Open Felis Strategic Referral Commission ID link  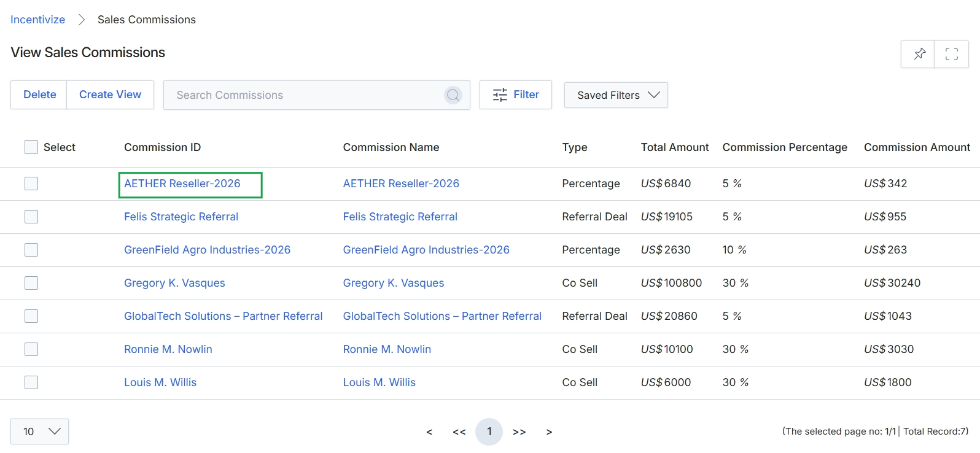pos(181,217)
